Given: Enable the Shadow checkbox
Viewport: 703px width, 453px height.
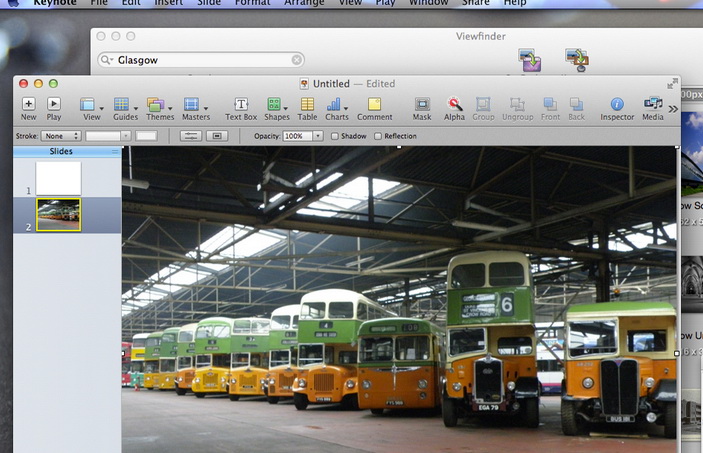Looking at the screenshot, I should (x=334, y=136).
